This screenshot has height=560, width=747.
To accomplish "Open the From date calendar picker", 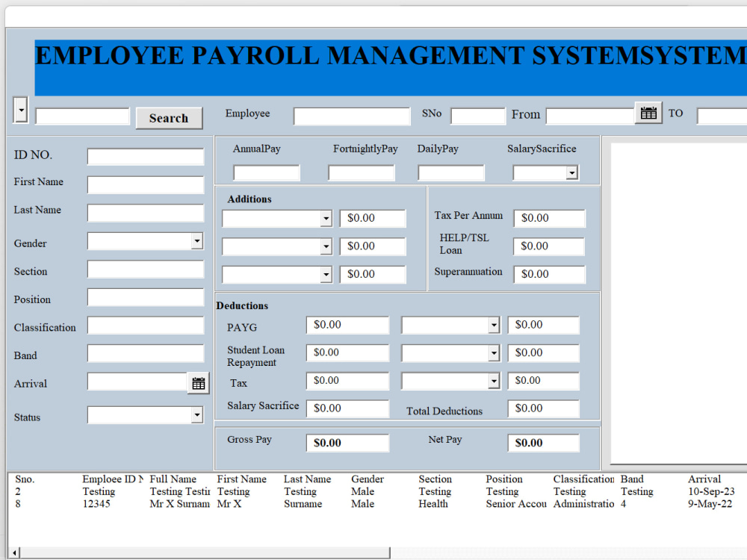I will (648, 113).
